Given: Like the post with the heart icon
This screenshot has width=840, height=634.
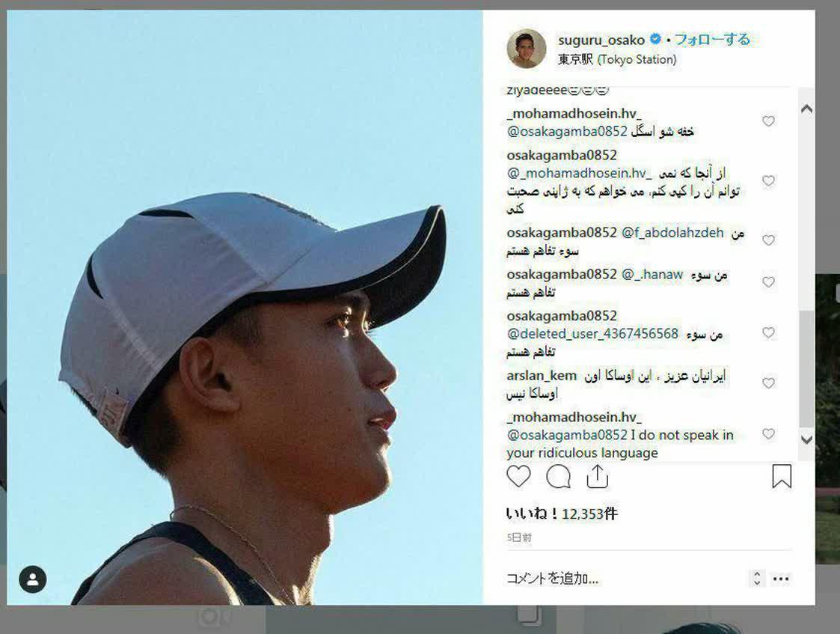Looking at the screenshot, I should pyautogui.click(x=518, y=477).
